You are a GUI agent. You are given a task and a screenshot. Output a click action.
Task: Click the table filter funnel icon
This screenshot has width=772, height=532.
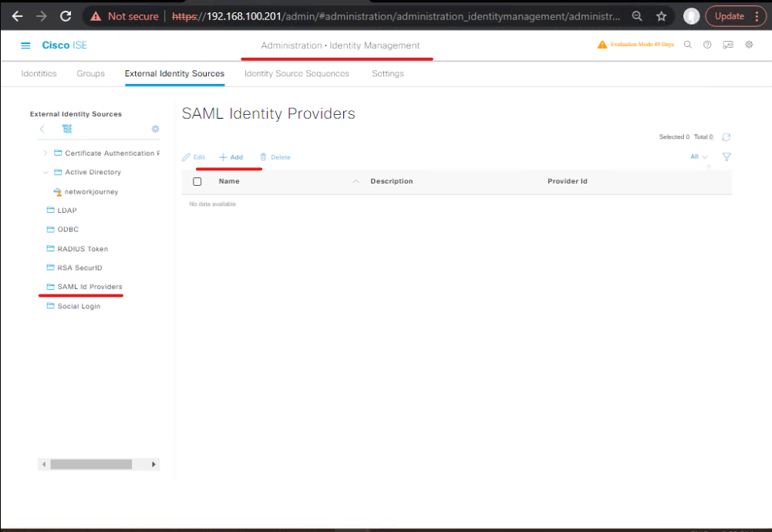[x=726, y=157]
